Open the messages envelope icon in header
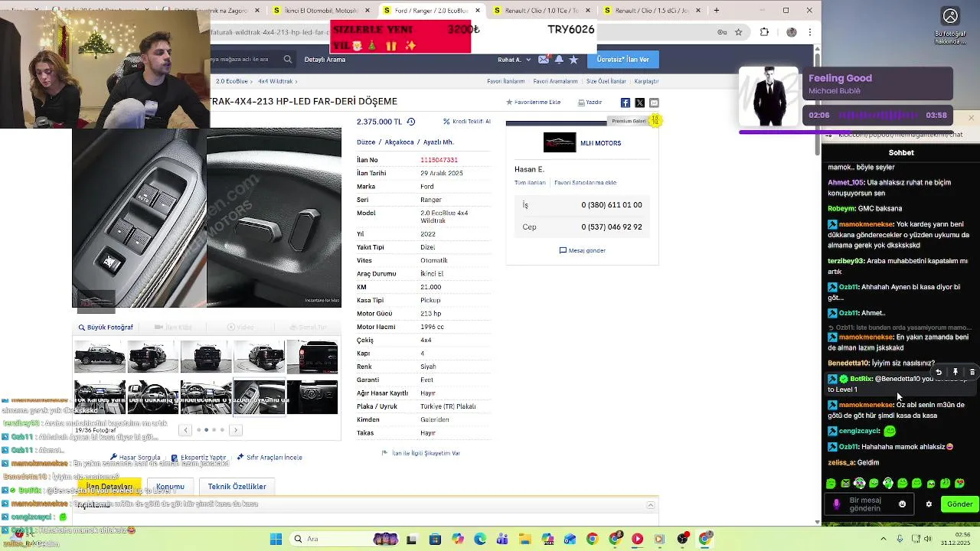This screenshot has height=551, width=980. [544, 59]
